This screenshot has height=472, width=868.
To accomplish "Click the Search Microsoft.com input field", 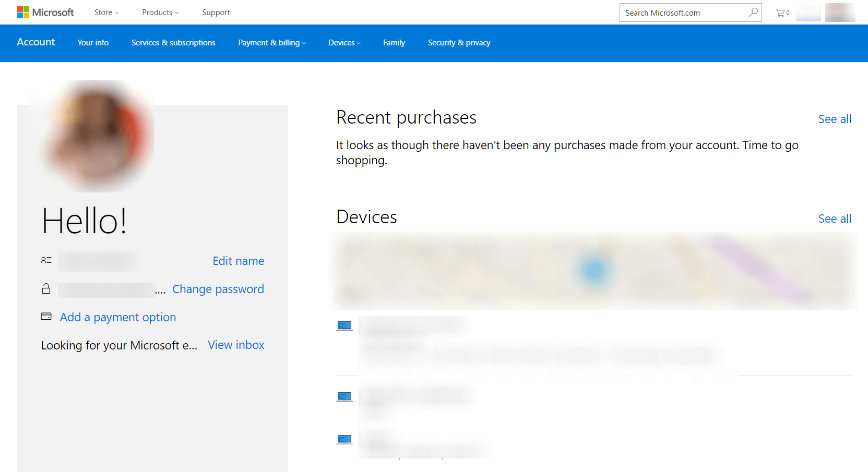I will coord(685,13).
